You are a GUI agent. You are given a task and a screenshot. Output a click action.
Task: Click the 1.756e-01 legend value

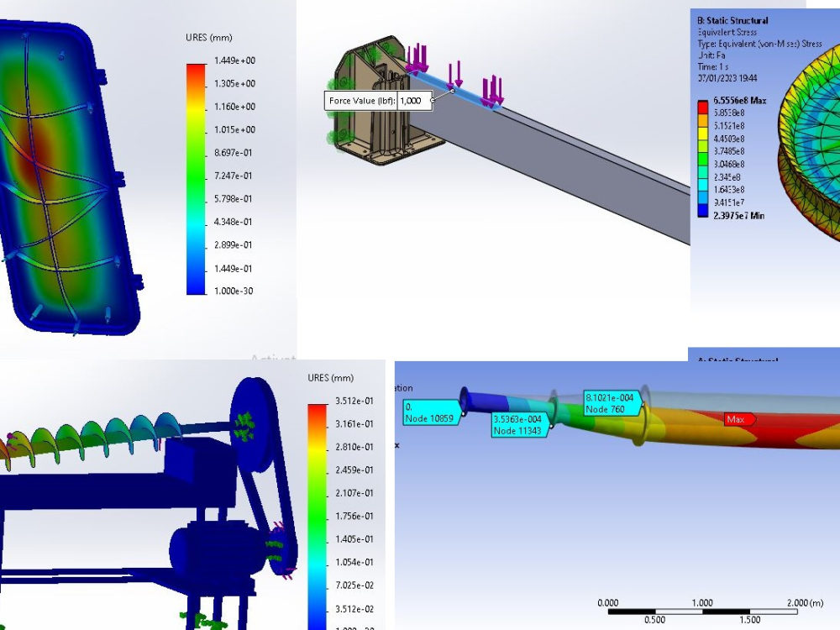click(x=354, y=516)
